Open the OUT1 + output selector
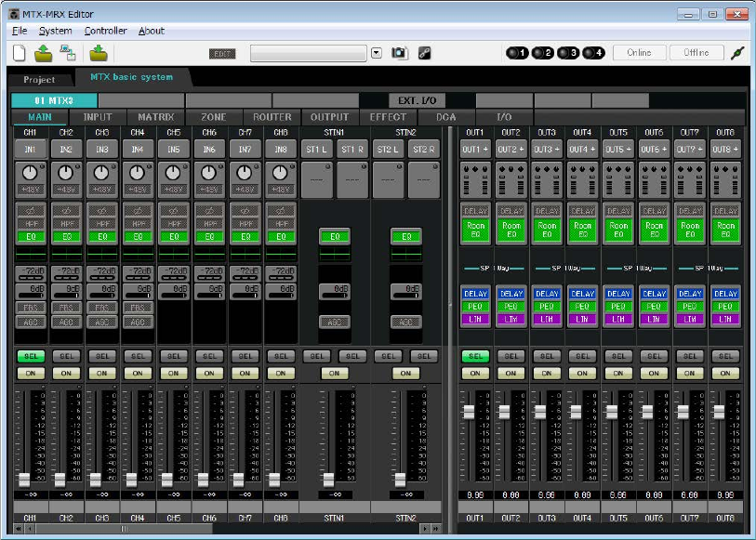 click(x=475, y=150)
